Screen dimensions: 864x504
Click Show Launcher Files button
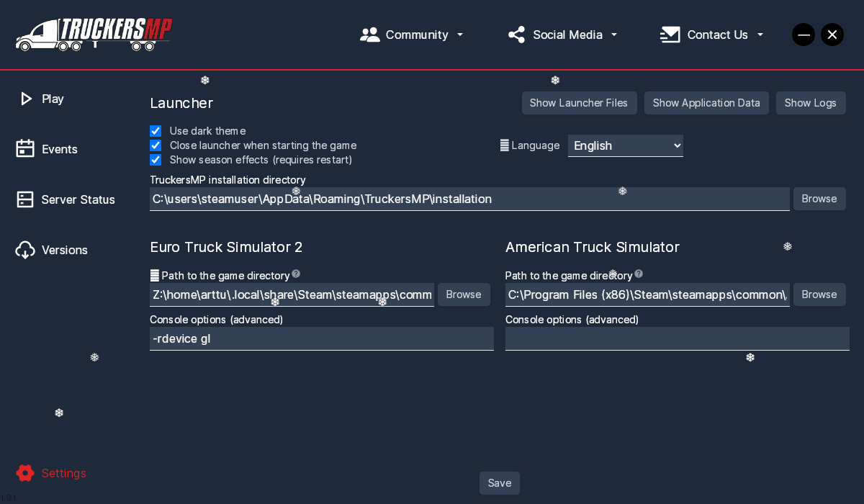tap(580, 103)
